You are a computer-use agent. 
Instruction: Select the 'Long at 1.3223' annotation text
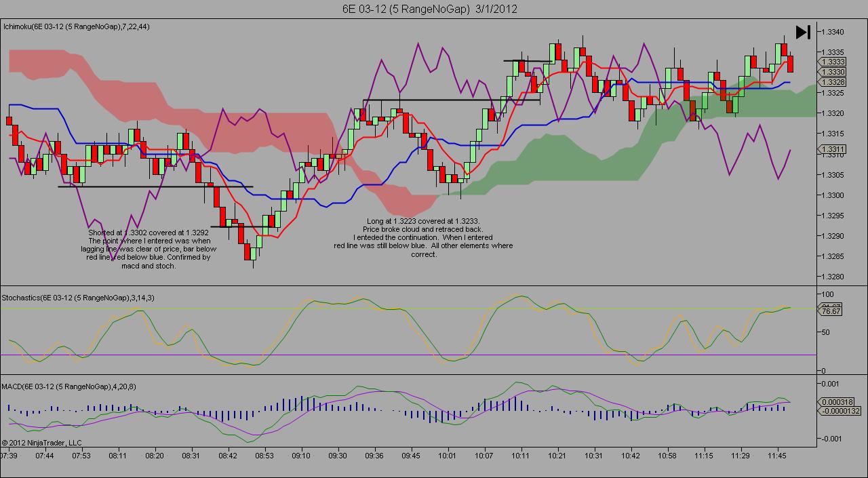click(x=423, y=237)
